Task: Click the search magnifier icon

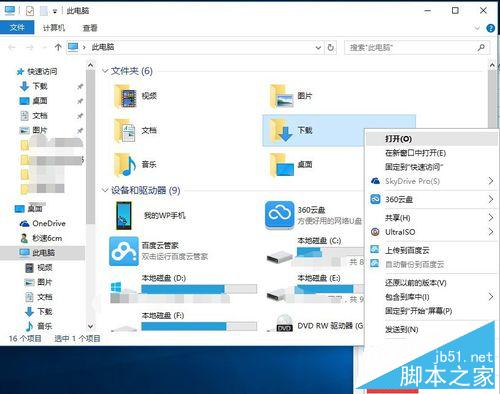Action: click(481, 47)
